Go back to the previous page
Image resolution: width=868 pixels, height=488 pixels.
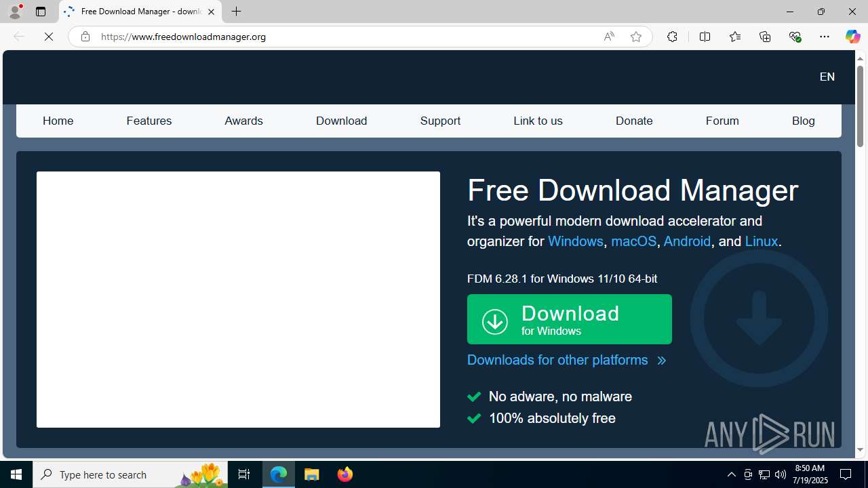coord(19,37)
